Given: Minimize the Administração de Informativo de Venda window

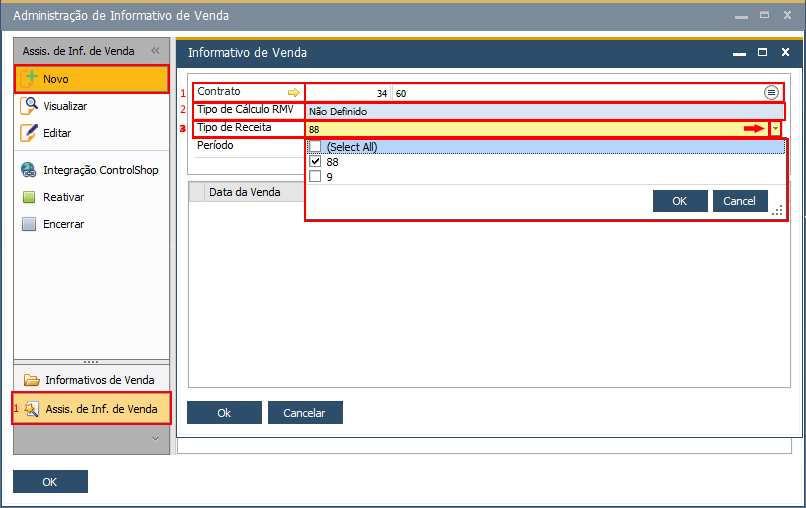Looking at the screenshot, I should [741, 17].
